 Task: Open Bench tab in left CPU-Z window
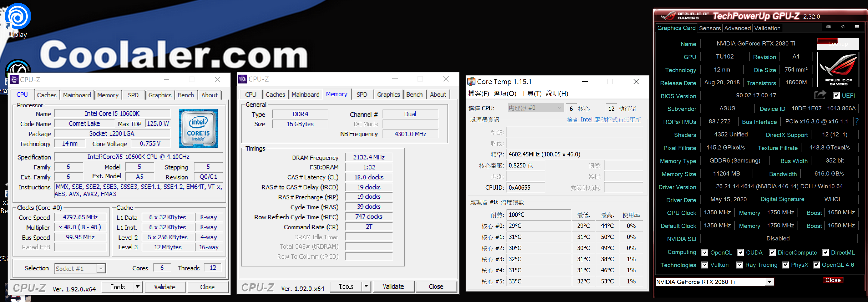[x=186, y=95]
